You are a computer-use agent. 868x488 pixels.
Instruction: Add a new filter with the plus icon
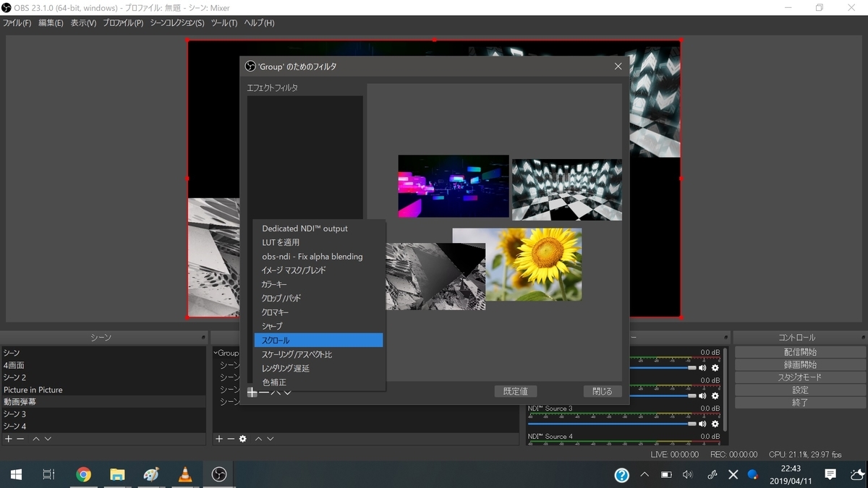click(252, 392)
